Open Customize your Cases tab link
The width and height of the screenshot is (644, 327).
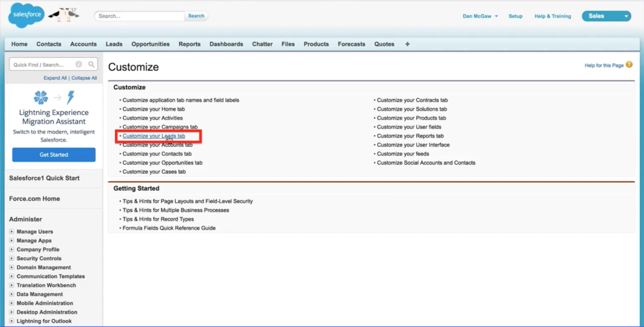154,172
